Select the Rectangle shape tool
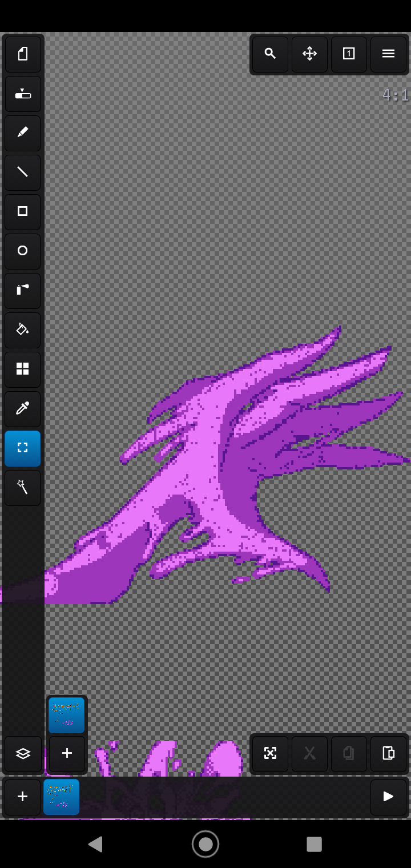411x868 pixels. coord(23,212)
